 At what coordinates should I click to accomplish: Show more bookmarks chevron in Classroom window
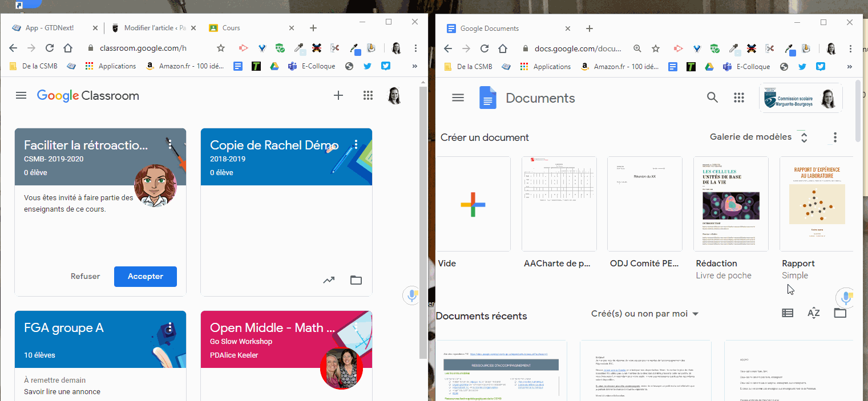[415, 66]
